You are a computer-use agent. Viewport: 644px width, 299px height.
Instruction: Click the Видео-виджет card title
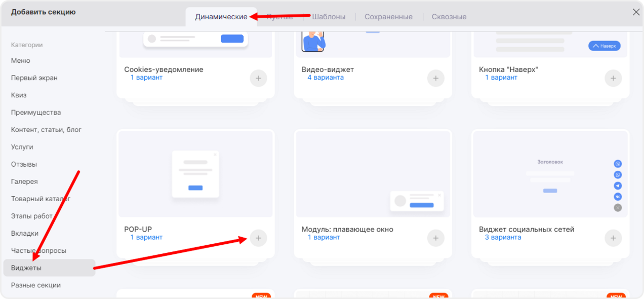[x=328, y=69]
